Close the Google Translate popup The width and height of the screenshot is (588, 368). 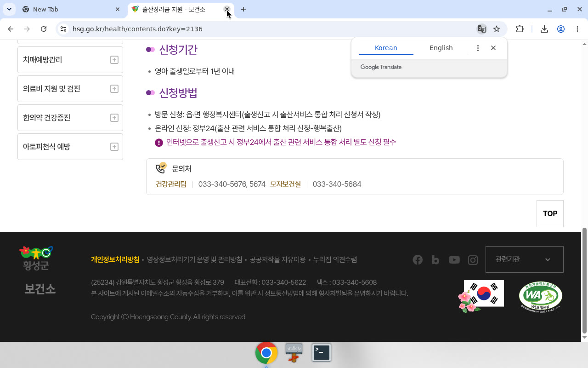493,48
